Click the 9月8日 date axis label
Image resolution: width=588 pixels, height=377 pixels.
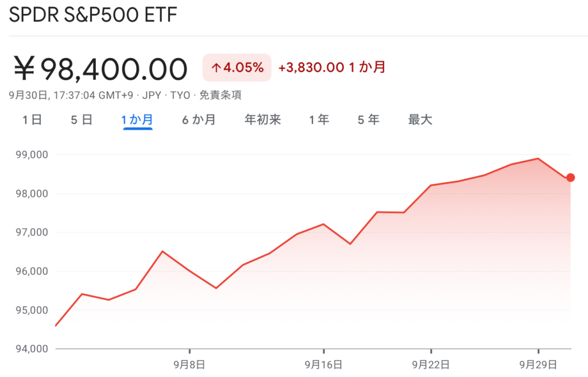[189, 364]
